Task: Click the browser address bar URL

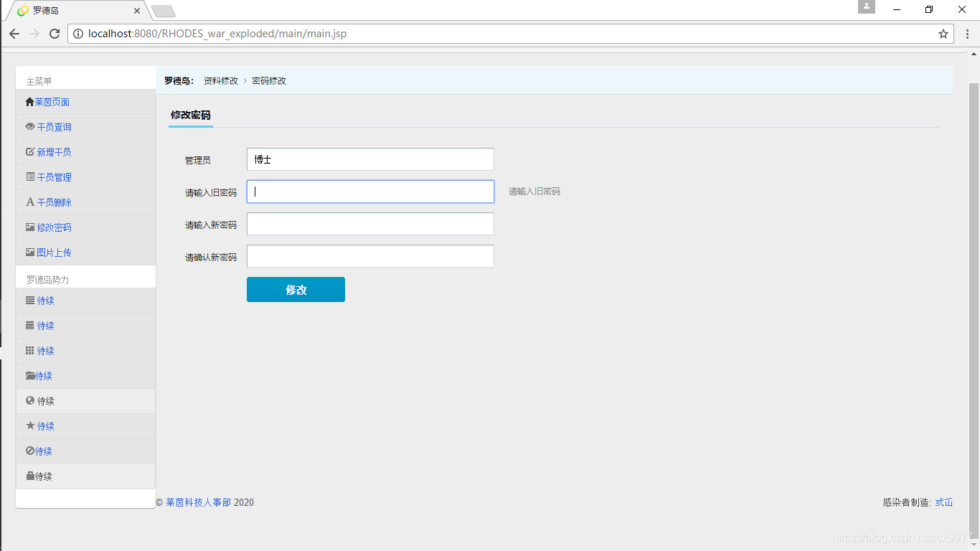Action: click(x=217, y=34)
